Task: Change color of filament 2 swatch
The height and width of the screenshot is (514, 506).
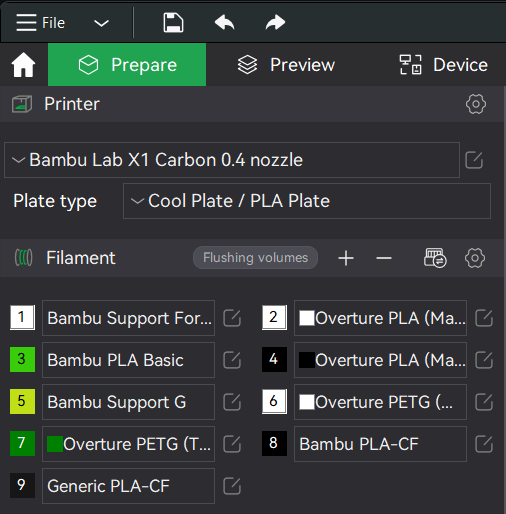Action: click(x=274, y=317)
